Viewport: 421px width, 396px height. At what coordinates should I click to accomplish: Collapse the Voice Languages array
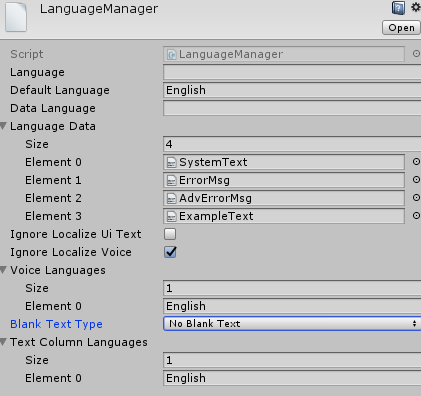[x=4, y=270]
